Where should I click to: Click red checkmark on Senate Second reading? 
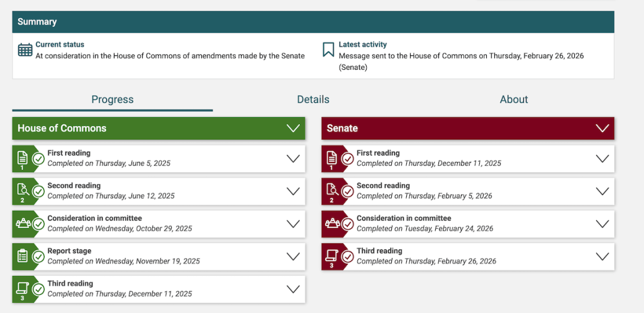point(347,191)
